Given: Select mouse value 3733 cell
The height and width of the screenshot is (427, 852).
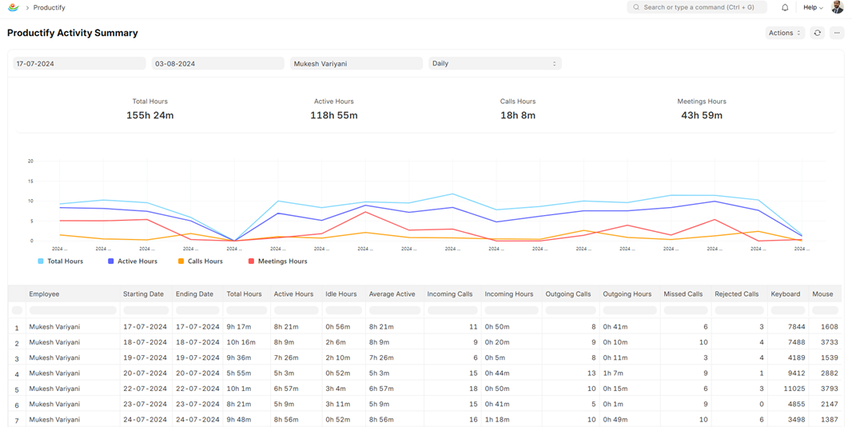Looking at the screenshot, I should point(825,342).
